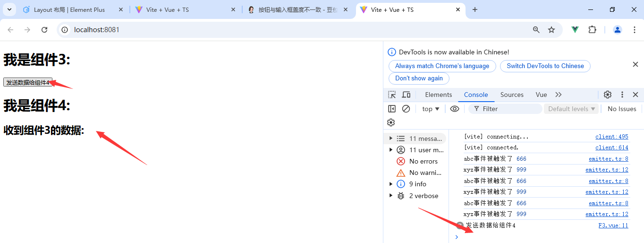The image size is (644, 243).
Task: Click the 发送数据给组件4 button
Action: (x=28, y=82)
